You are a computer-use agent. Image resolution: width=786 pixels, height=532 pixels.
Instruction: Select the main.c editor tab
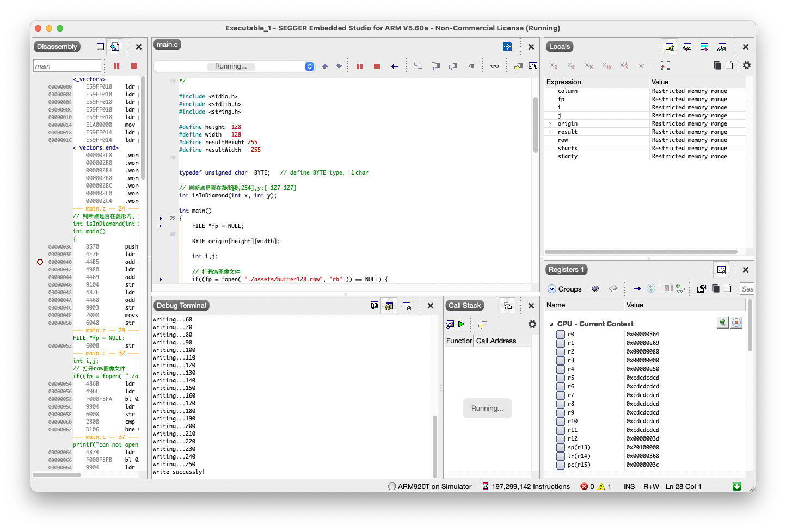click(167, 45)
